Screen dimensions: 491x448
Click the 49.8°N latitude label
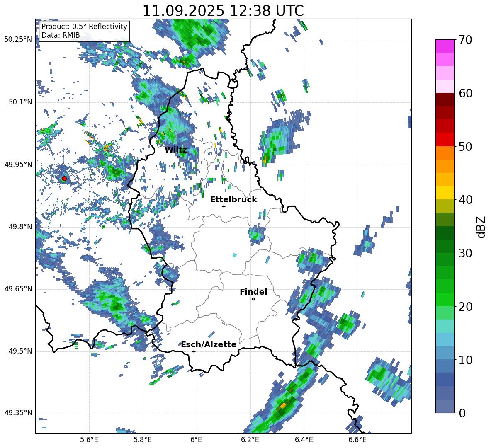(21, 227)
